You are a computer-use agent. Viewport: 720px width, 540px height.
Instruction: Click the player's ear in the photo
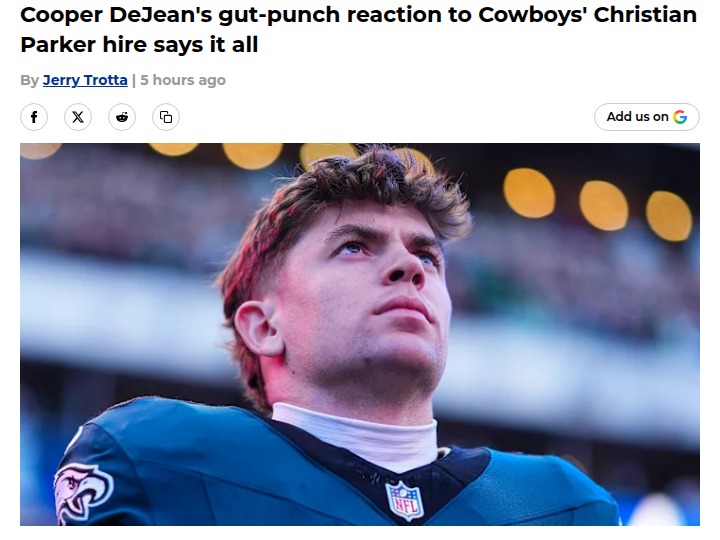[x=258, y=328]
